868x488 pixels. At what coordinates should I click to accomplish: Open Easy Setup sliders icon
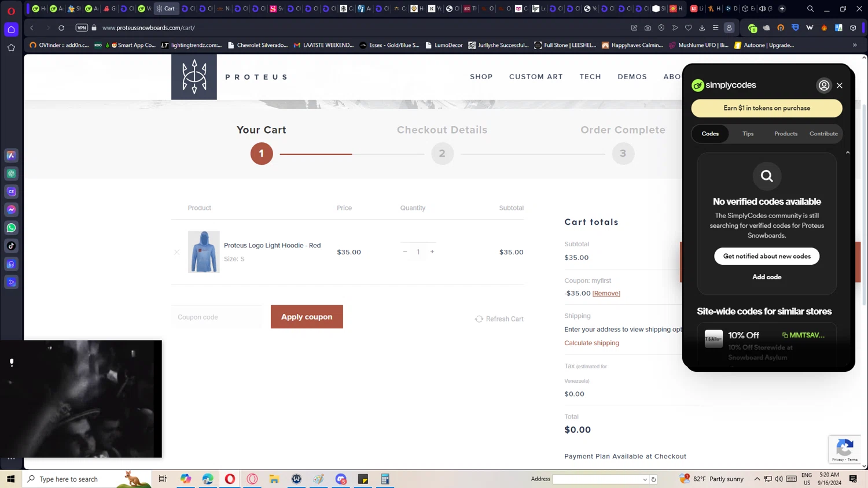tap(715, 28)
